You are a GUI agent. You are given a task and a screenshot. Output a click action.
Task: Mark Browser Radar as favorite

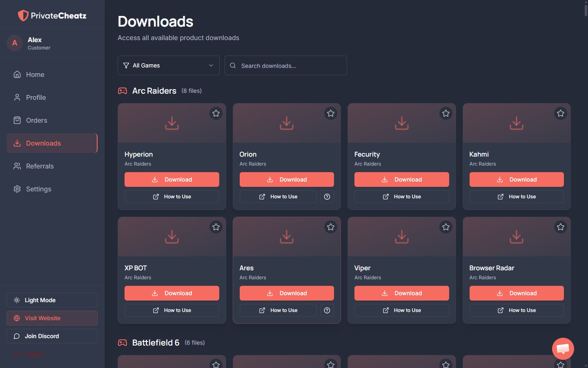[x=561, y=227]
